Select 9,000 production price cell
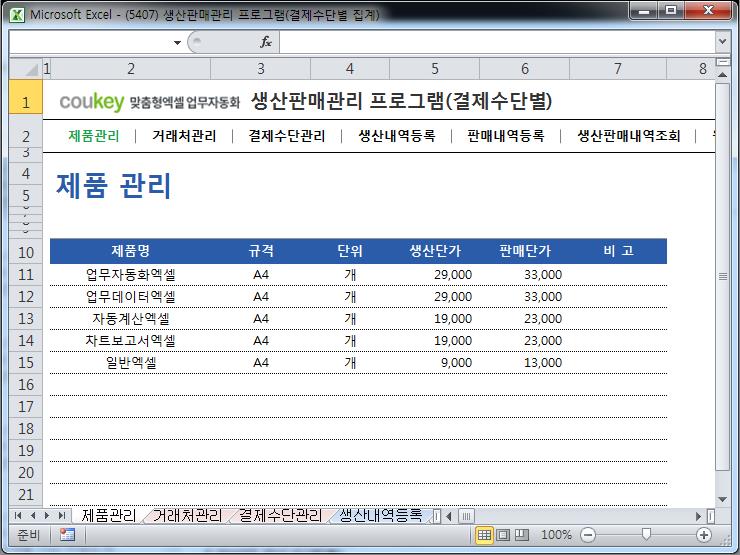 tap(435, 363)
